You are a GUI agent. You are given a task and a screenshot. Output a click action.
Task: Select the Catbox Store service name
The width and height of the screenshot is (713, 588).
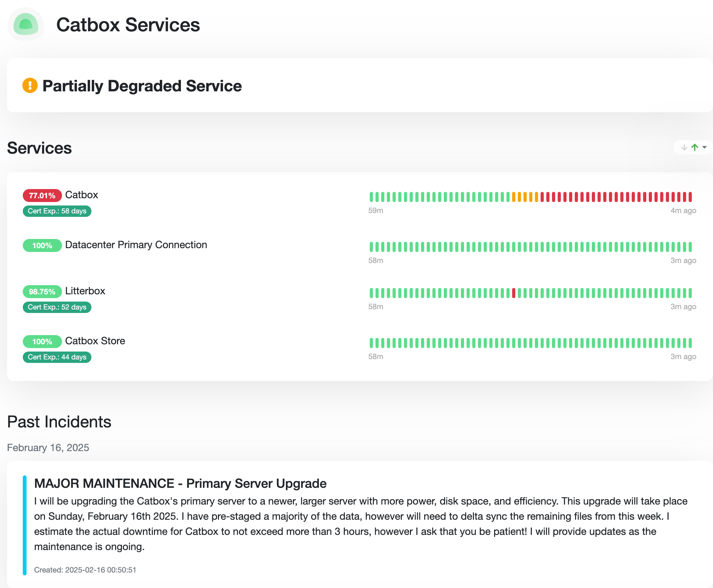point(95,341)
